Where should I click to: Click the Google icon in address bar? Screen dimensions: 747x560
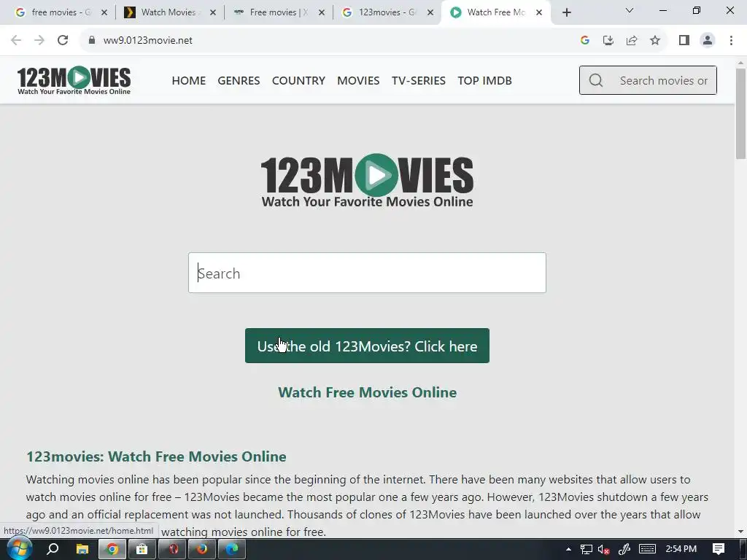point(585,41)
